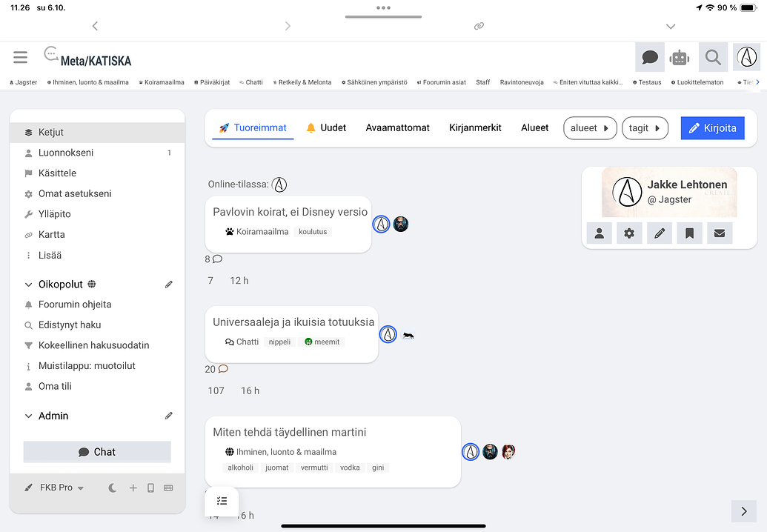Select the Kirjanmerkit tab

click(x=475, y=128)
